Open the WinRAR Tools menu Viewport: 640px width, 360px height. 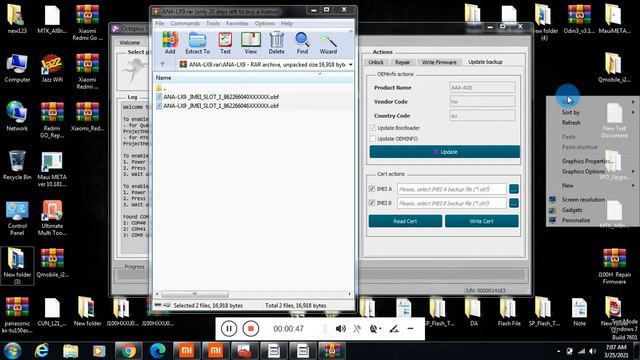[213, 23]
